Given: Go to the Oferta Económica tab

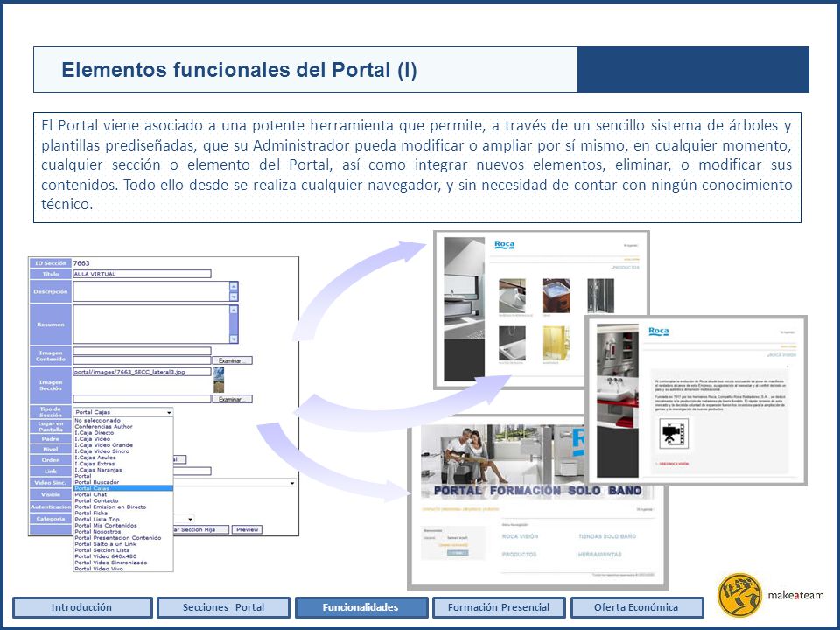Looking at the screenshot, I should pyautogui.click(x=636, y=607).
